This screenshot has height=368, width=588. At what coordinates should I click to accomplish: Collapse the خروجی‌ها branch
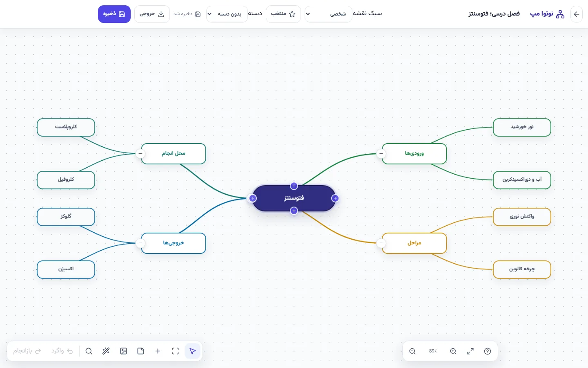click(x=140, y=243)
